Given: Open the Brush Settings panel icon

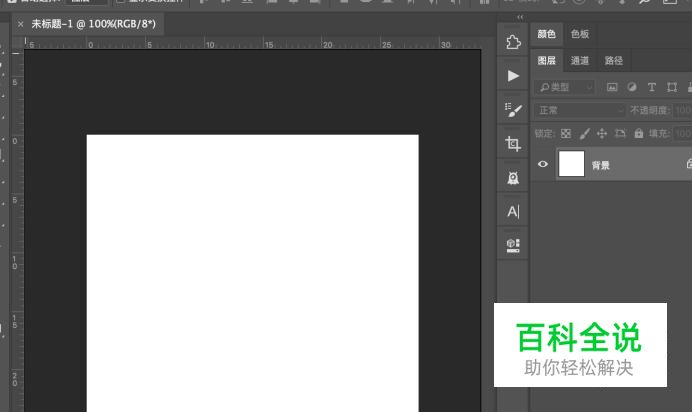Looking at the screenshot, I should click(513, 109).
